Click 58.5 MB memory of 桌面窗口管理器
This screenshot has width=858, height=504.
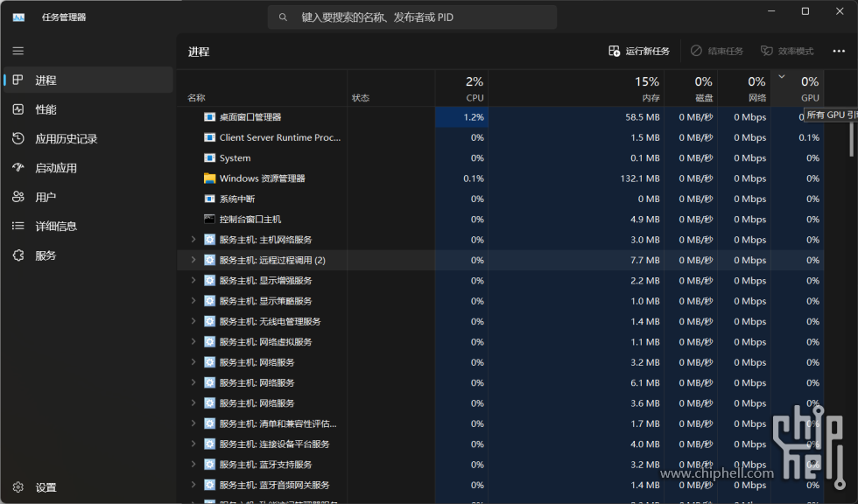coord(643,117)
